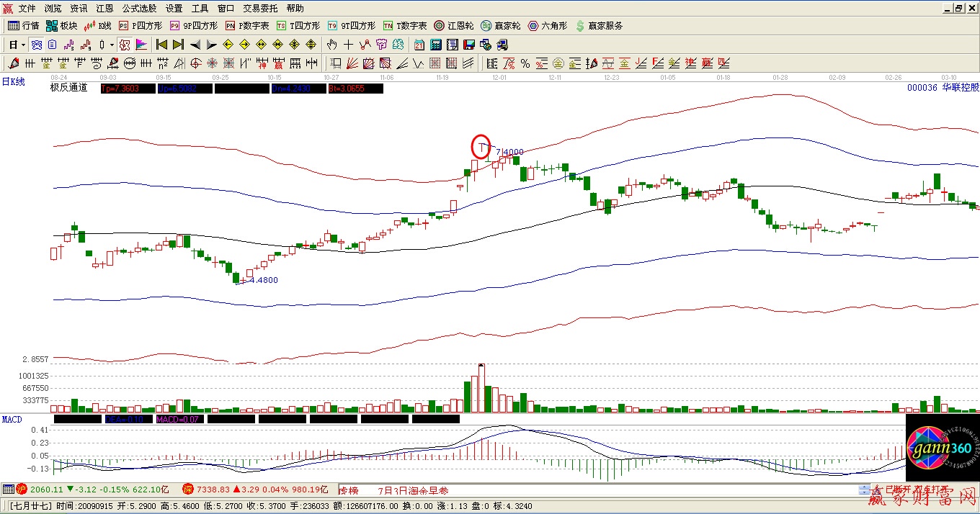The width and height of the screenshot is (980, 514).
Task: Open the 交易委托 menu
Action: pyautogui.click(x=260, y=9)
